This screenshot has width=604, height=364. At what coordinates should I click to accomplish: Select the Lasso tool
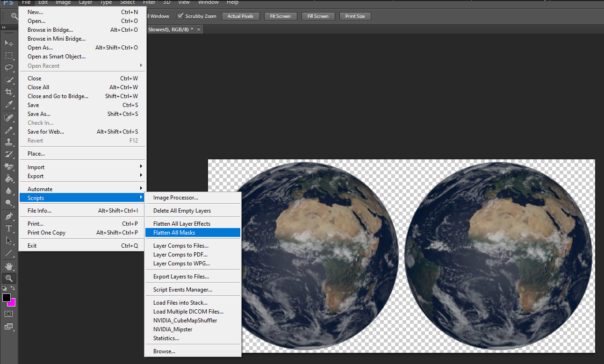point(9,67)
